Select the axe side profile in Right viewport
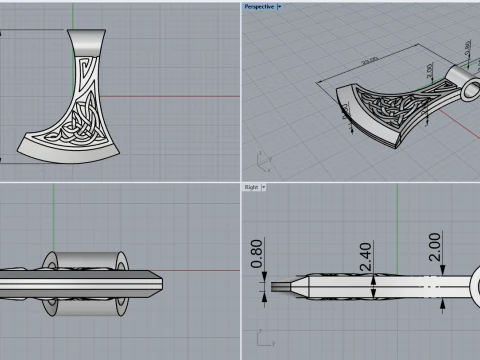The image size is (480, 360). [375, 287]
